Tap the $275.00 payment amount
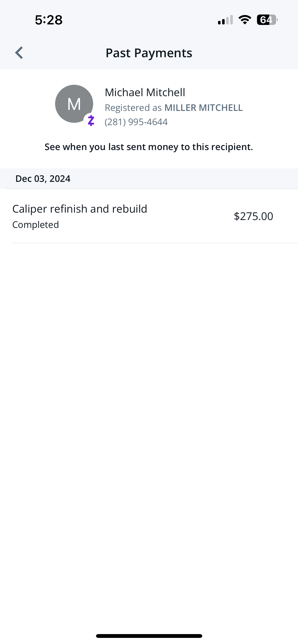Screen dimensions: 298x644 point(253,216)
